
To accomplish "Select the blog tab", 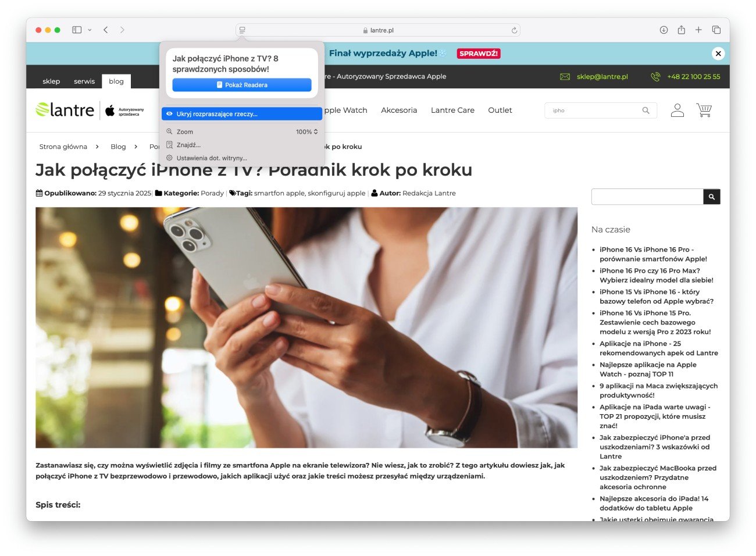I will [116, 81].
